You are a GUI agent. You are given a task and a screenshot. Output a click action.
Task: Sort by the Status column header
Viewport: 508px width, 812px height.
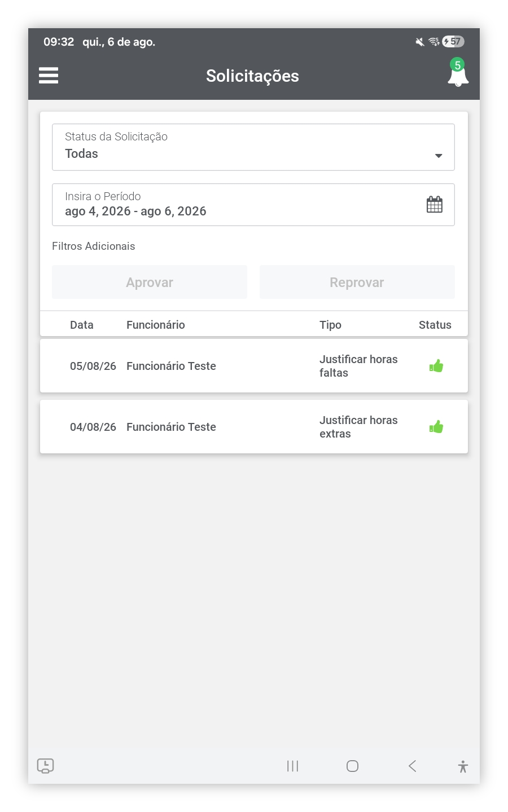[x=435, y=325]
